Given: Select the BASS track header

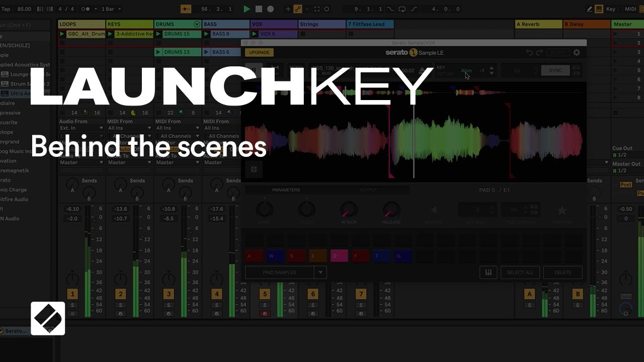Looking at the screenshot, I should click(226, 24).
